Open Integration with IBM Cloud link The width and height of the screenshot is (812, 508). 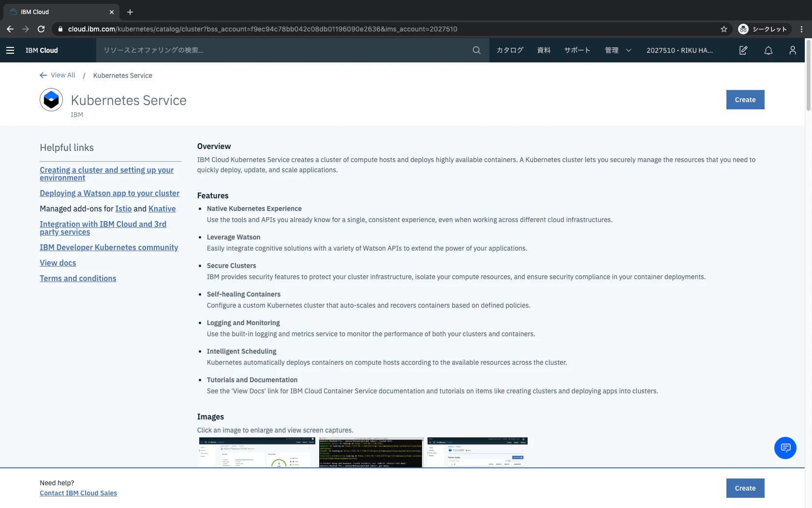point(103,228)
